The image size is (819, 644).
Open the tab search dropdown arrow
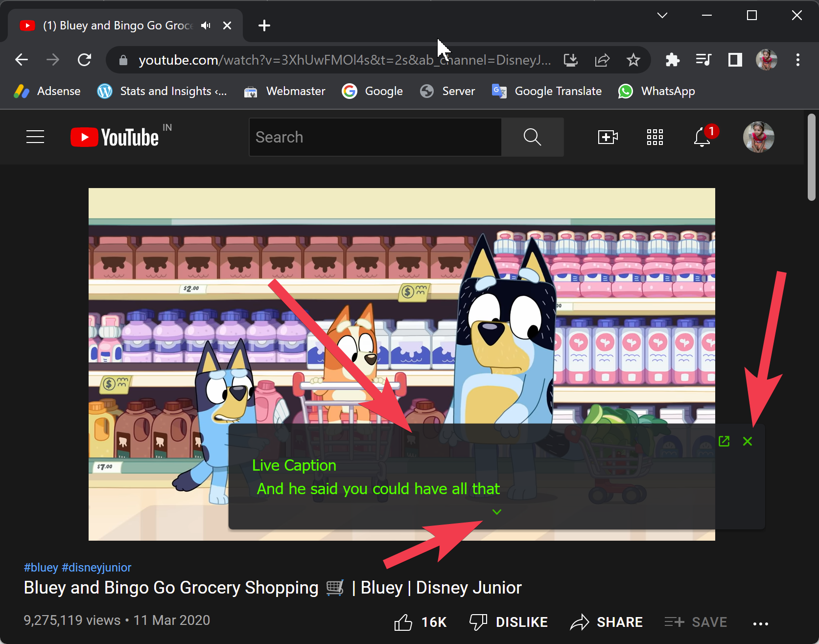(x=662, y=15)
